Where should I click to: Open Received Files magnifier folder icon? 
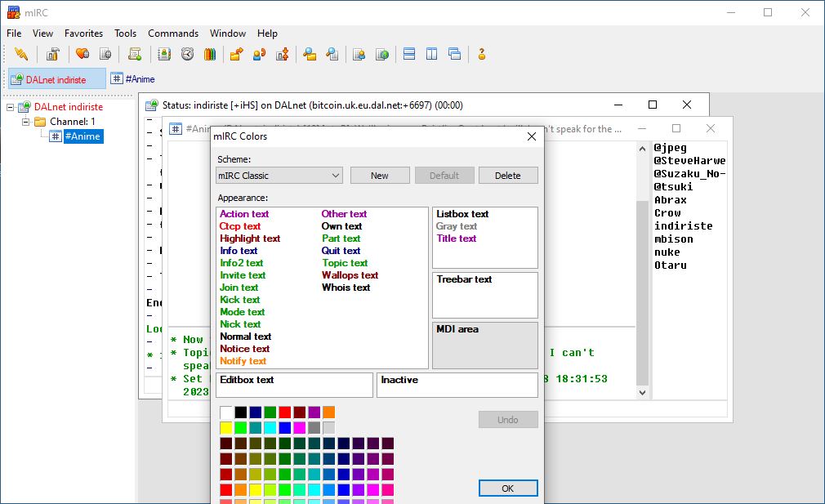[x=310, y=54]
